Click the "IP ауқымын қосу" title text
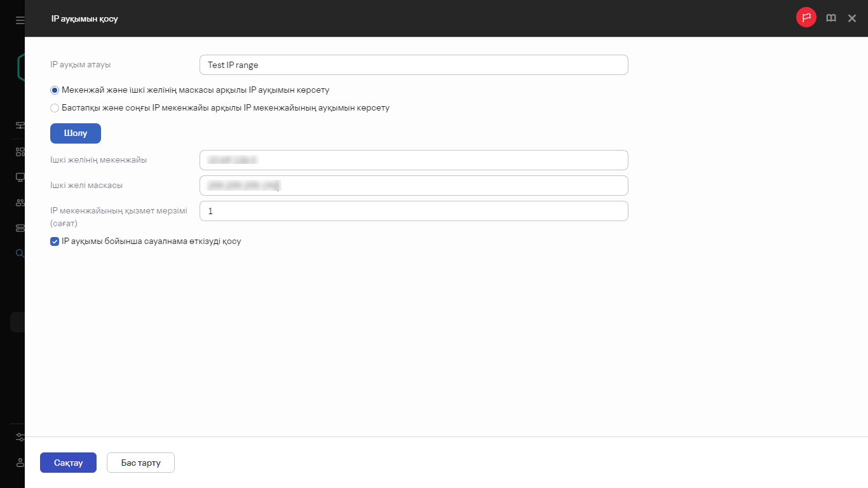868x488 pixels. [x=85, y=19]
